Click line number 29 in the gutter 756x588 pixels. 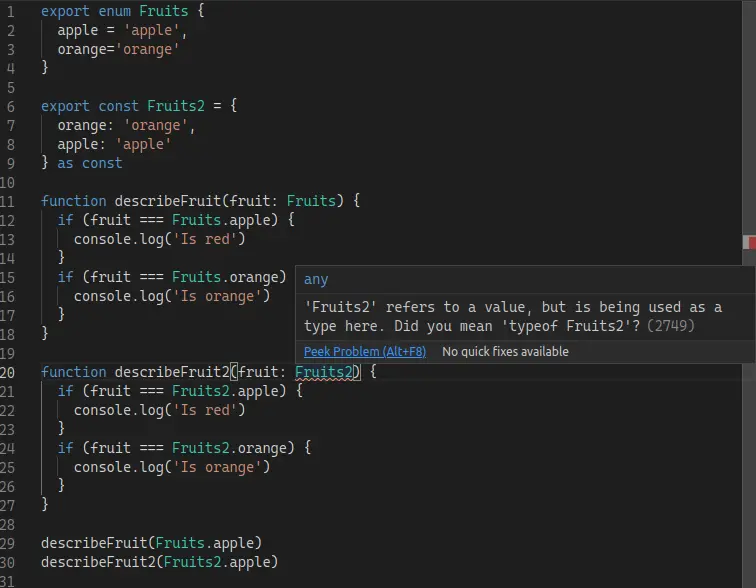pyautogui.click(x=8, y=544)
